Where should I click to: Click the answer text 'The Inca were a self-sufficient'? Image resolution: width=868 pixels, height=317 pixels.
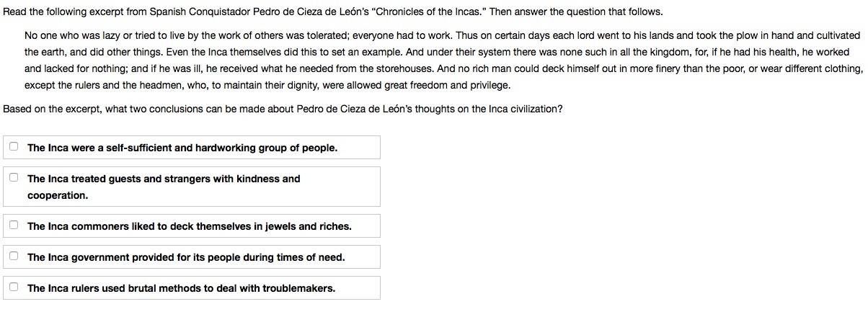point(182,148)
